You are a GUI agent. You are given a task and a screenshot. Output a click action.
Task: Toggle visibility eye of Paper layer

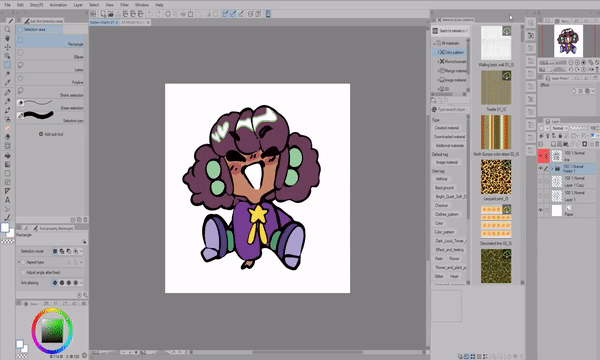pyautogui.click(x=541, y=210)
